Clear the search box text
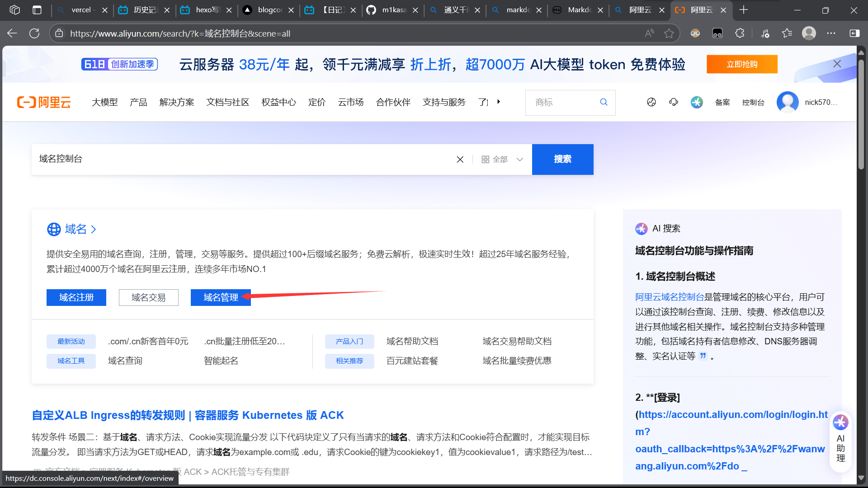This screenshot has height=488, width=868. point(460,160)
